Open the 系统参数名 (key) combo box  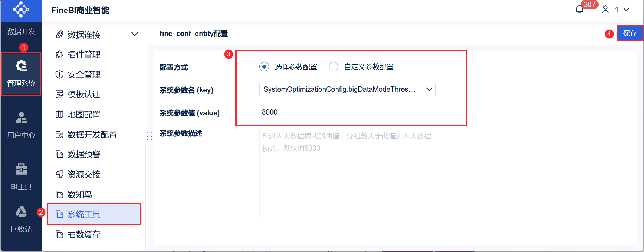coord(347,89)
